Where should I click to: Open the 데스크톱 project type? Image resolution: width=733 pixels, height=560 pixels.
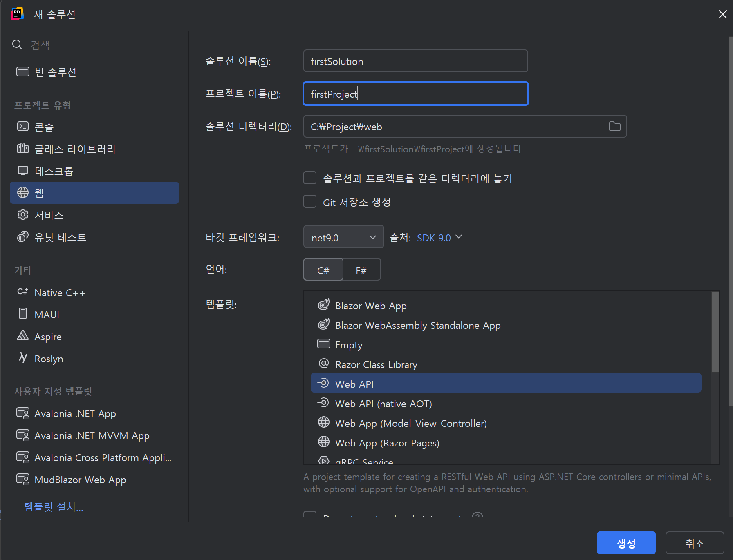pos(94,171)
